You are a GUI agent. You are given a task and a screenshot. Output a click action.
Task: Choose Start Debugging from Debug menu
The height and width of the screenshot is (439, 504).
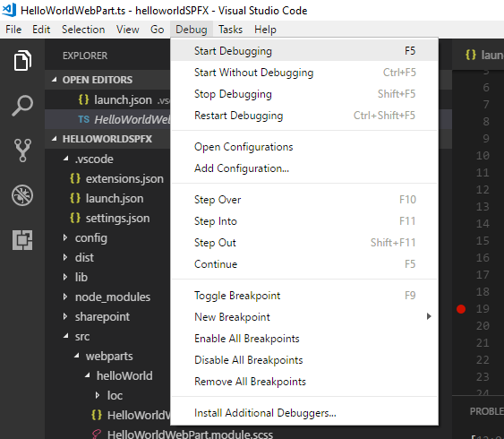[304, 51]
